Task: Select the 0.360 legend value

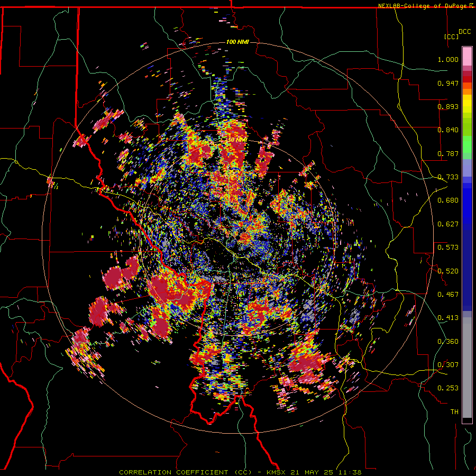Action: coord(448,342)
